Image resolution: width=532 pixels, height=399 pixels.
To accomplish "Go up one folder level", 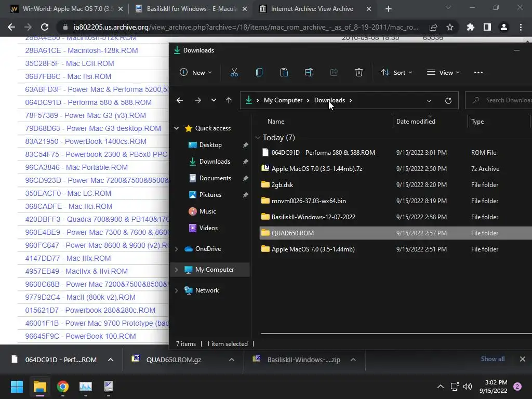I will [x=229, y=100].
